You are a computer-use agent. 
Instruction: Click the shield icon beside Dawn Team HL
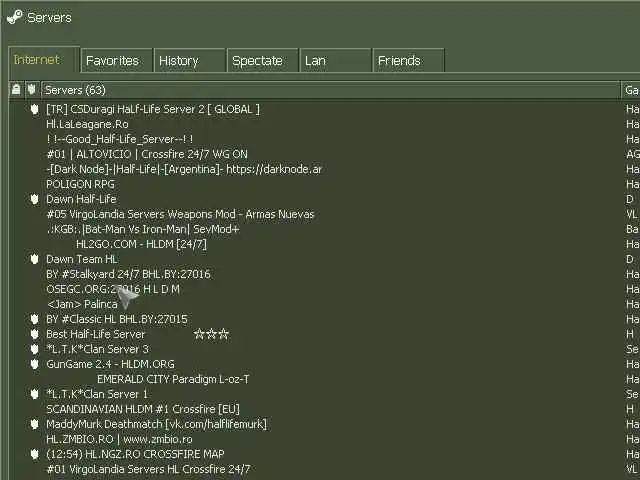[x=35, y=259]
